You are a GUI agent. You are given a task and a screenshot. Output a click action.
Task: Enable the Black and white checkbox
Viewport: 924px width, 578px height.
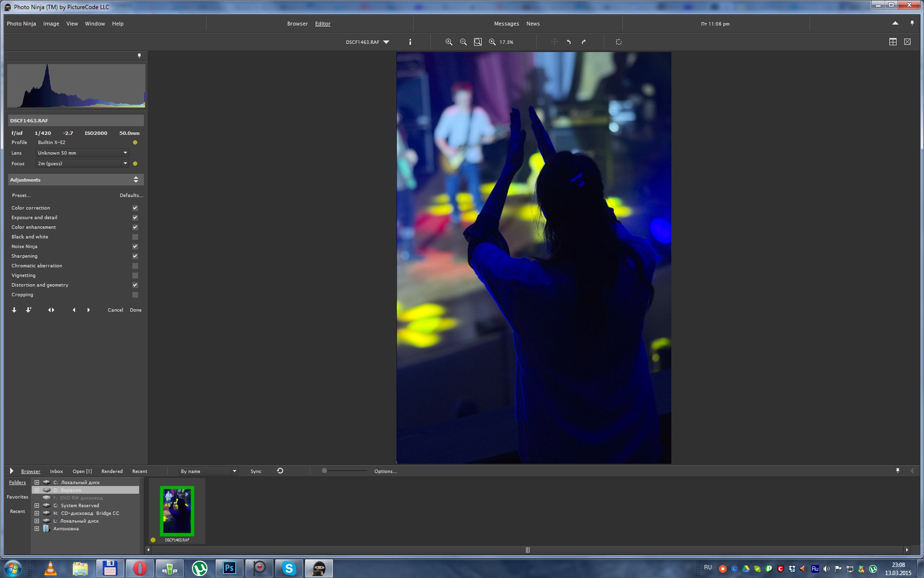click(135, 237)
